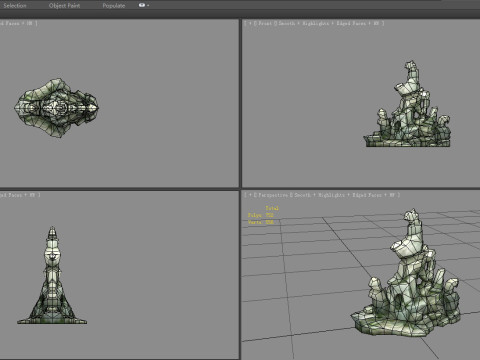
Task: Open the Selection ribbon tab
Action: [x=15, y=6]
